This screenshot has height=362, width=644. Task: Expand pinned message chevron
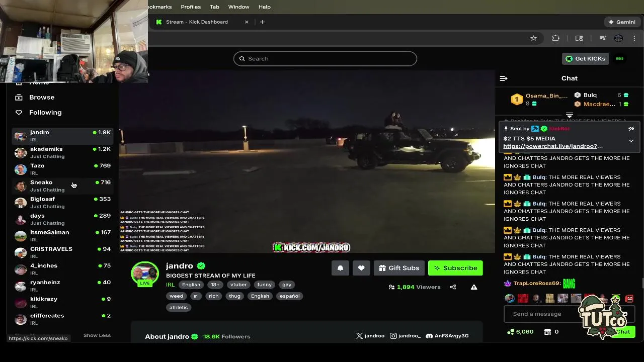pyautogui.click(x=631, y=141)
